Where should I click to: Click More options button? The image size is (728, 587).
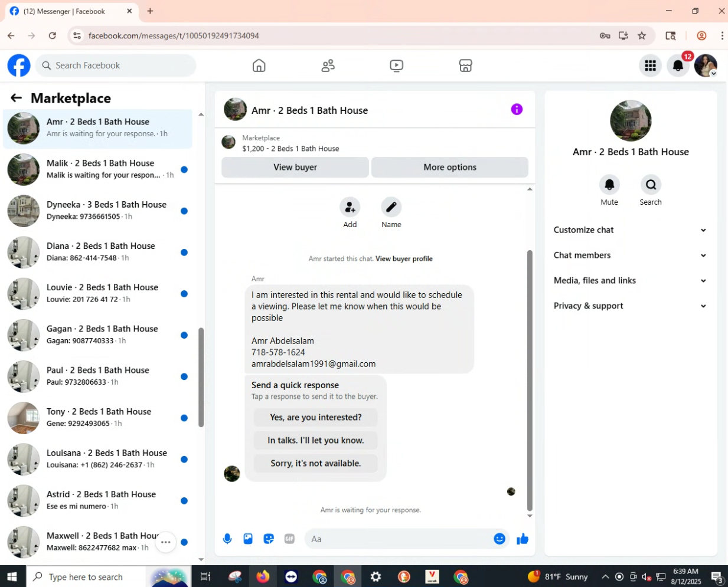point(450,167)
